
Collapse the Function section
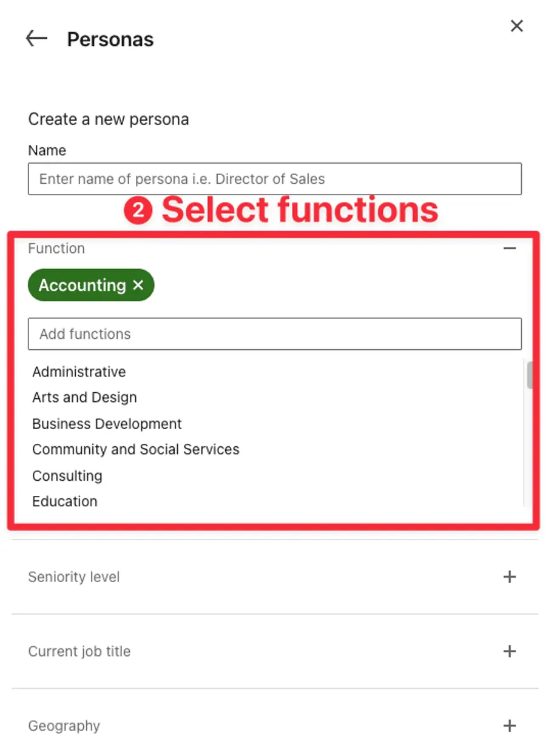510,248
